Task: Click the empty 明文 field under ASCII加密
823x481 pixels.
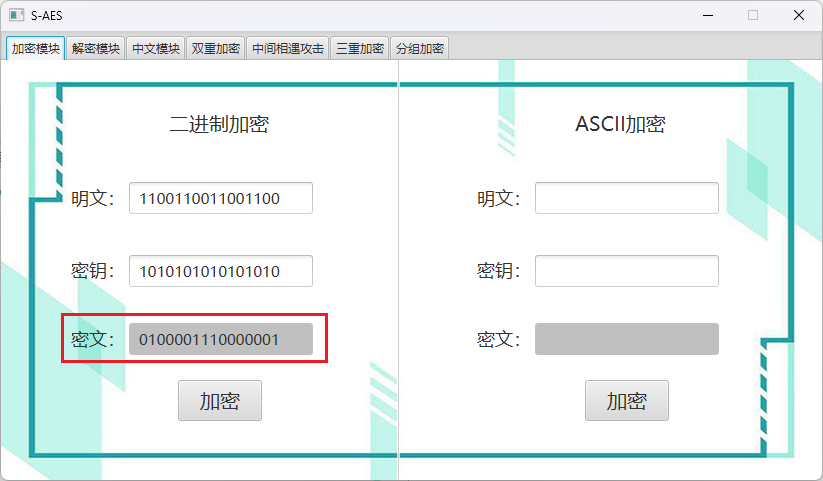Action: 626,198
